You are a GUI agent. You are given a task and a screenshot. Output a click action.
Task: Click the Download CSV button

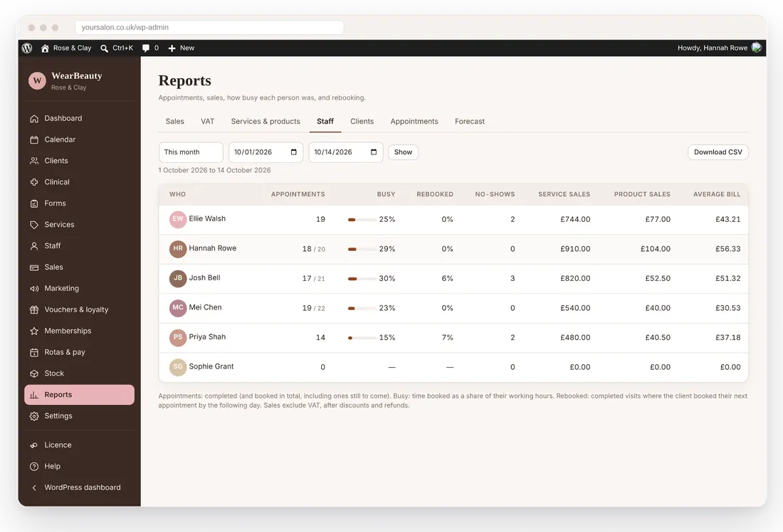(x=718, y=152)
